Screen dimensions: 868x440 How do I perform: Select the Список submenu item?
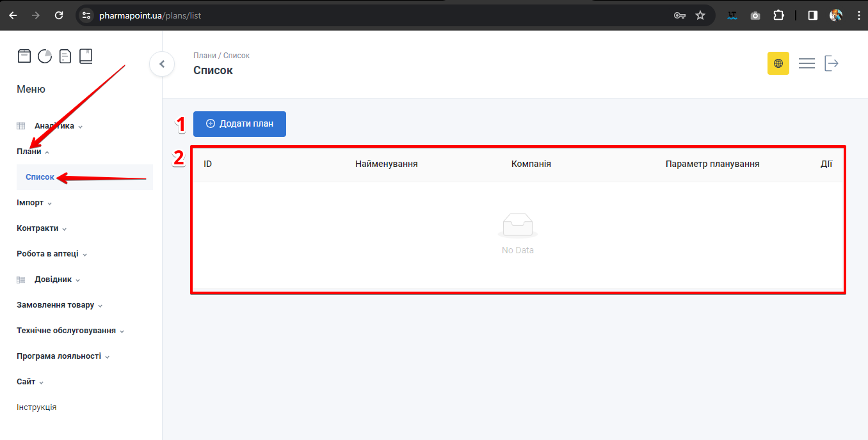pyautogui.click(x=40, y=177)
